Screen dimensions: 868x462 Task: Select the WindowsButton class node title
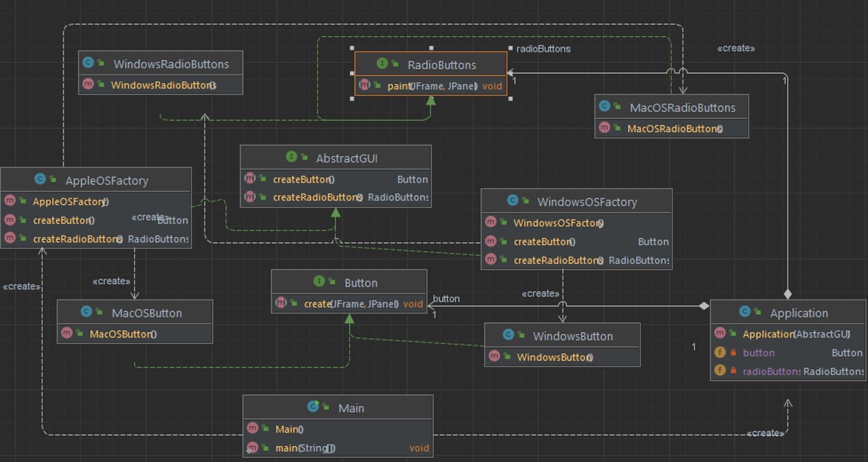pos(572,336)
